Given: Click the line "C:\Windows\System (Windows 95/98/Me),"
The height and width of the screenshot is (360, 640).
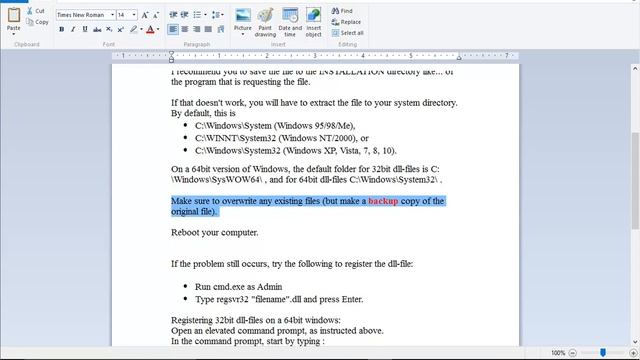Looking at the screenshot, I should click(x=275, y=126).
